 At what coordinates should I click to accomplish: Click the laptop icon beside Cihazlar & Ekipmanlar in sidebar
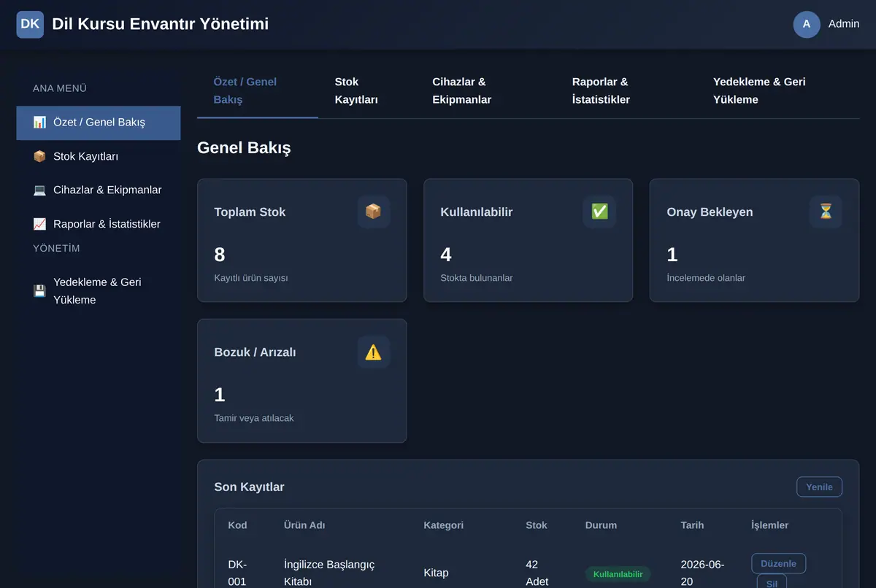coord(39,190)
